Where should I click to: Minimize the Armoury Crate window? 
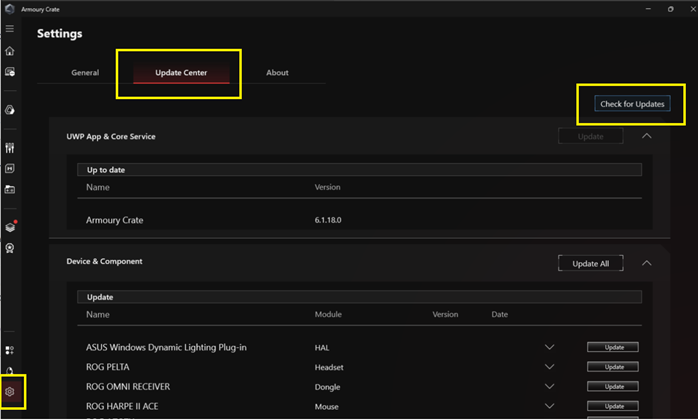point(648,9)
